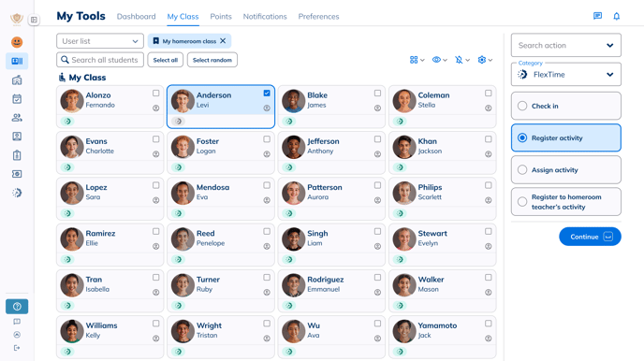Viewport: 644px width, 361px height.
Task: Click the help question mark icon
Action: click(17, 307)
